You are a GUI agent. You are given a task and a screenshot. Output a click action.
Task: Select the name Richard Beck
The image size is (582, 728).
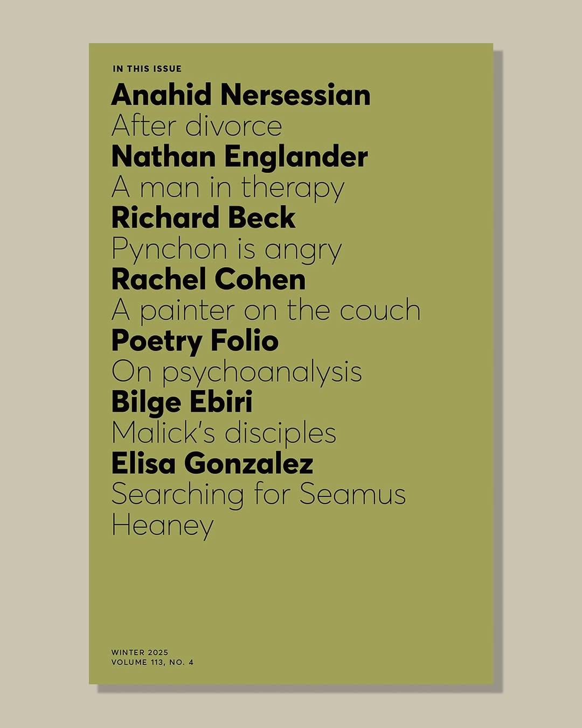point(203,218)
